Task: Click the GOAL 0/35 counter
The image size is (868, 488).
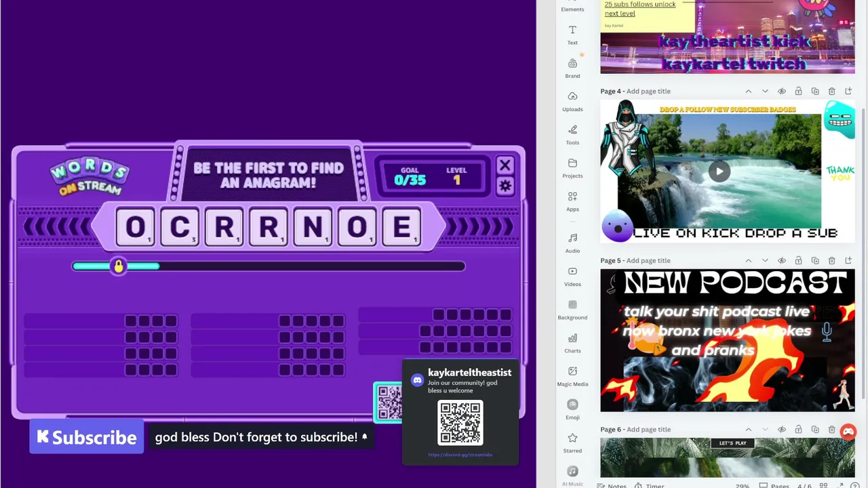Action: [410, 177]
